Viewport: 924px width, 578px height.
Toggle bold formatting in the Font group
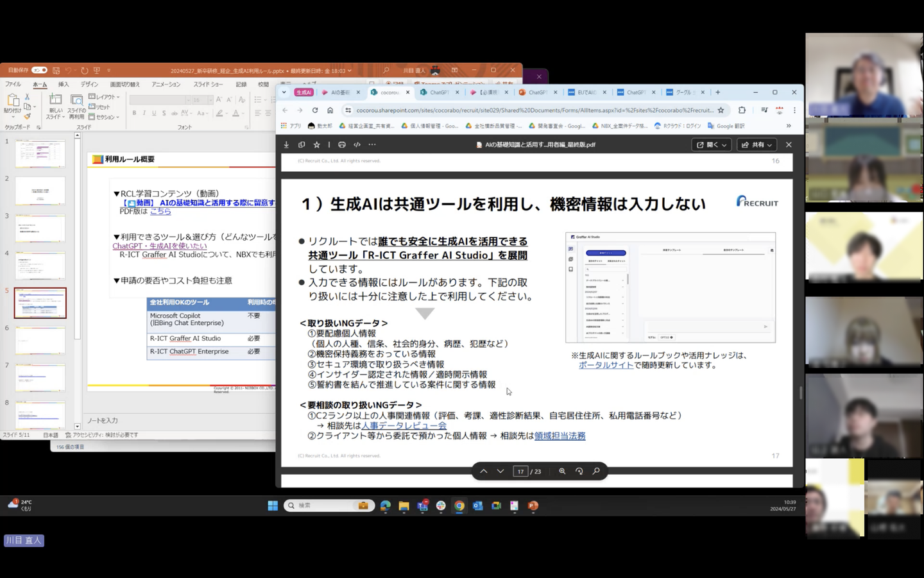134,114
